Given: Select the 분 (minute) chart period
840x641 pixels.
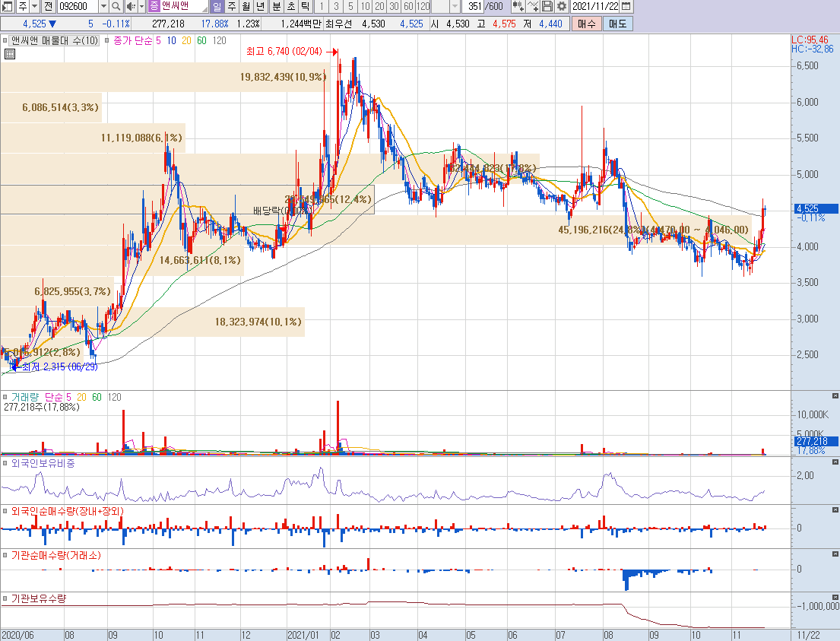Looking at the screenshot, I should click(277, 6).
